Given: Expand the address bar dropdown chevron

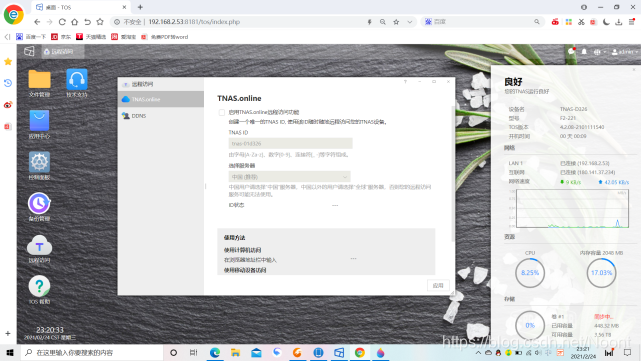Looking at the screenshot, I should pos(409,22).
